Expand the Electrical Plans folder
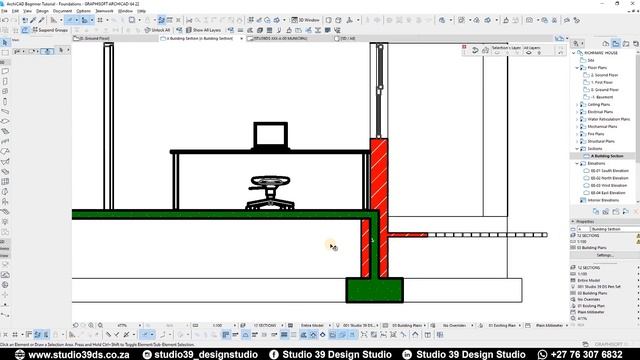The height and width of the screenshot is (360, 640). coord(577,112)
